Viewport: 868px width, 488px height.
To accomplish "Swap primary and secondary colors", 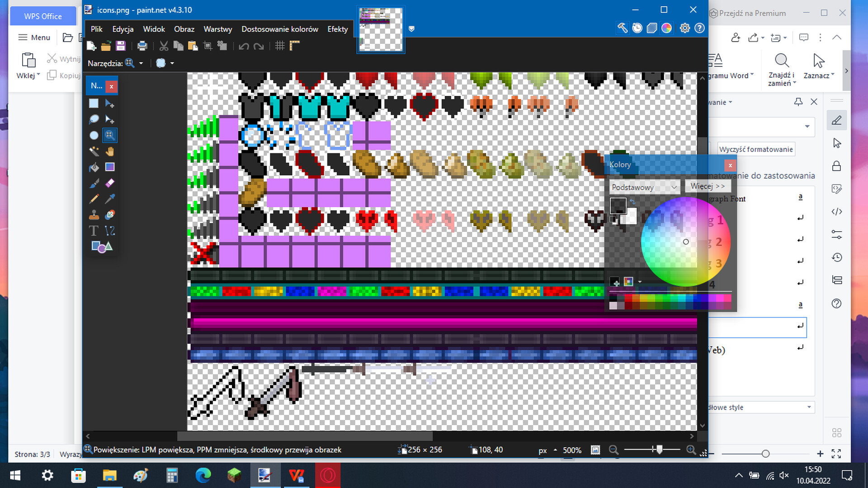I will click(x=632, y=202).
